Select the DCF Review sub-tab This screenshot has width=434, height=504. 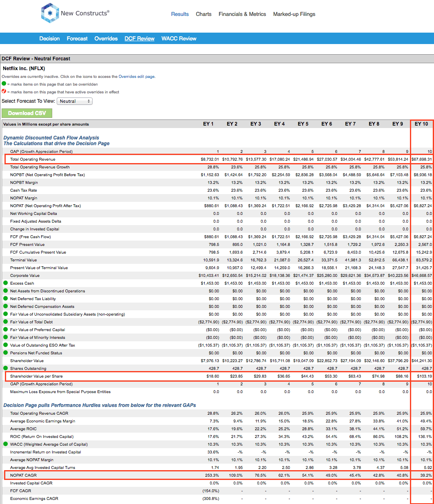139,38
